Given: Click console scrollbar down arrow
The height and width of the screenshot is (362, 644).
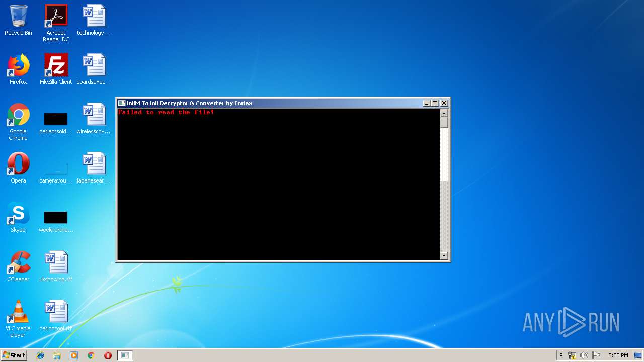Looking at the screenshot, I should click(444, 255).
